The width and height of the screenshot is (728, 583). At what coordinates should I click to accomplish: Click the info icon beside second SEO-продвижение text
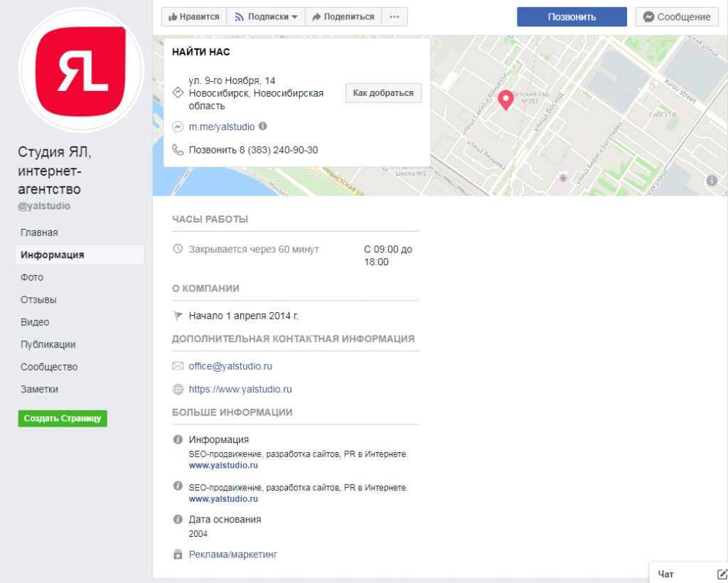tap(178, 486)
